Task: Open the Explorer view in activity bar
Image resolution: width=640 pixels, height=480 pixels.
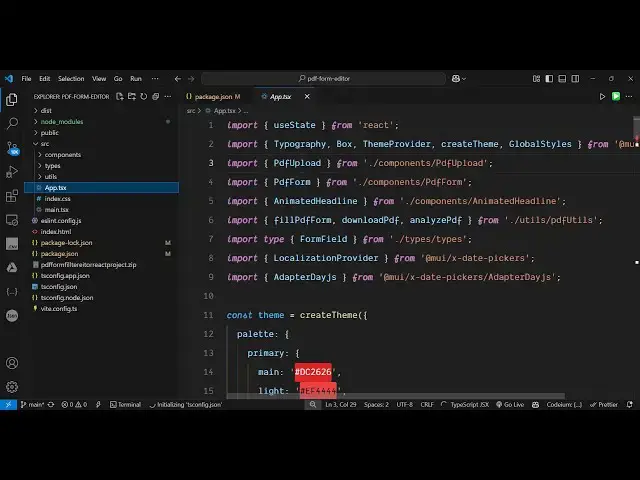Action: [12, 99]
